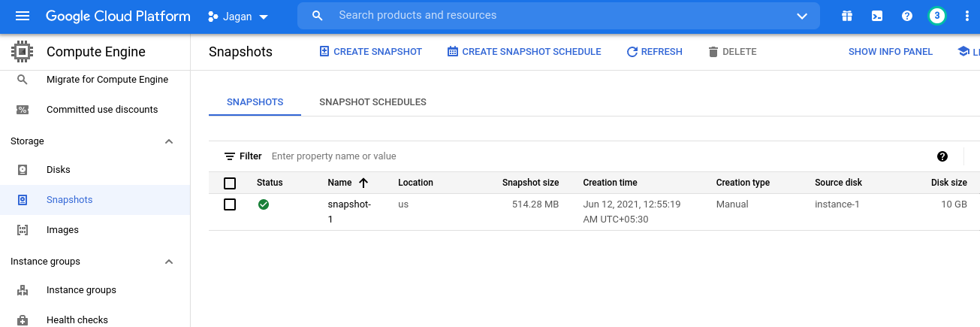The height and width of the screenshot is (327, 980).
Task: Click the Committed use discounts percent icon
Action: [23, 110]
